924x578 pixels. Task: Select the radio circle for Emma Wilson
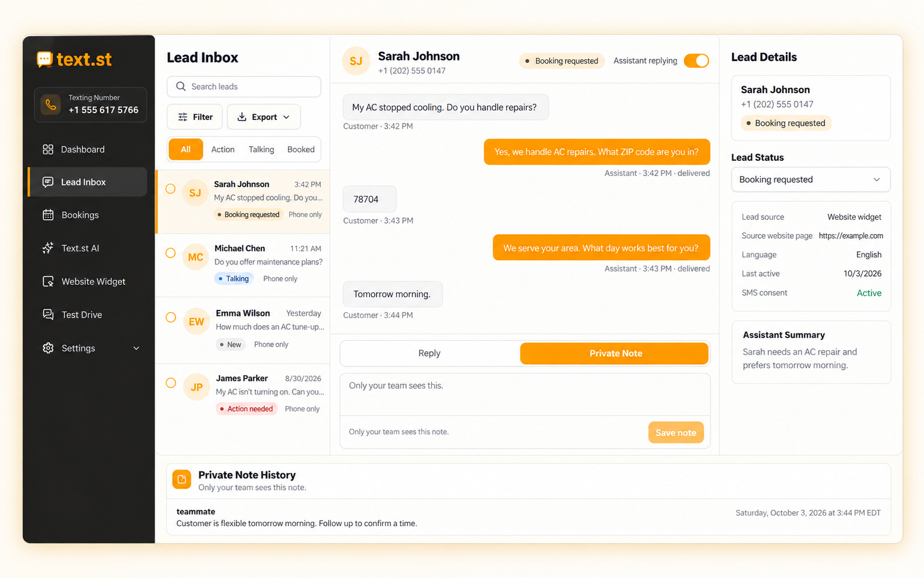pyautogui.click(x=171, y=318)
